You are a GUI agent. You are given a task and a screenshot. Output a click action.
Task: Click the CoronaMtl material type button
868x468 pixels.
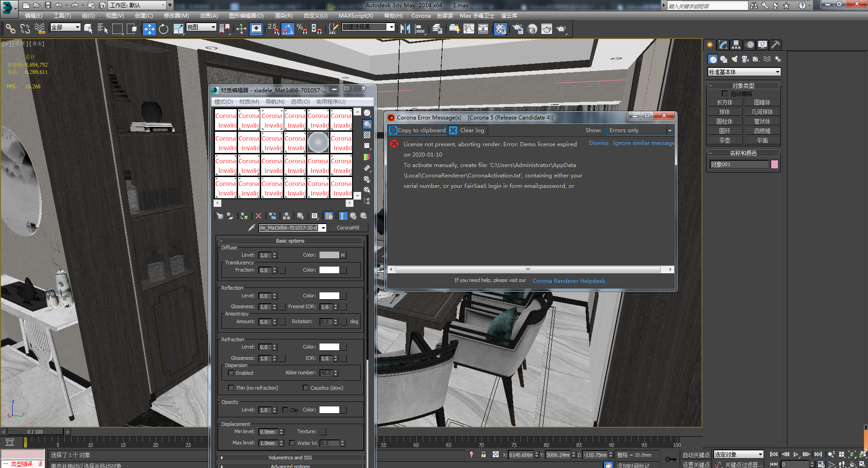(348, 228)
